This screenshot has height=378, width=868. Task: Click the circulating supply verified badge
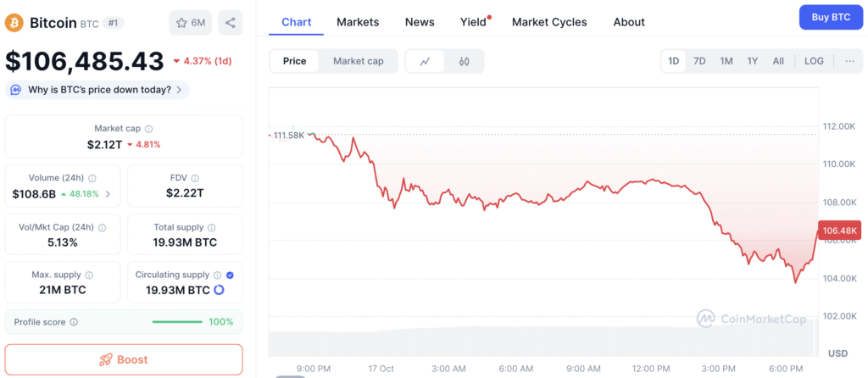231,275
